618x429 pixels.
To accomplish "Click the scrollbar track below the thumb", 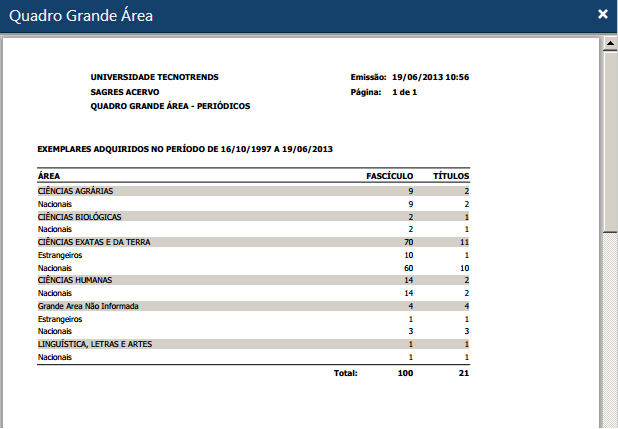I will click(609, 330).
